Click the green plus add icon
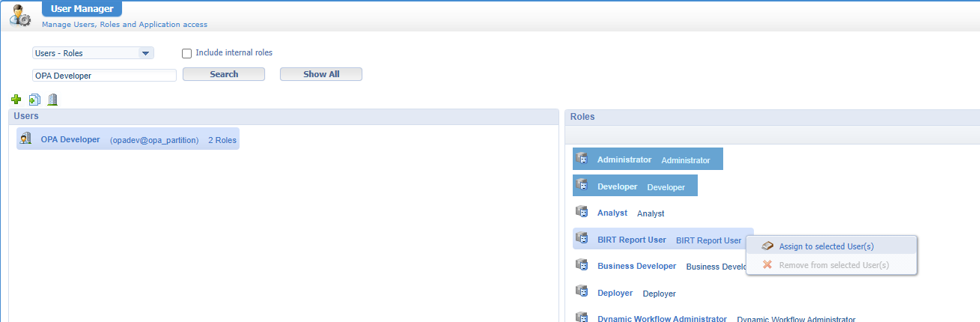Image resolution: width=980 pixels, height=322 pixels. pyautogui.click(x=16, y=100)
